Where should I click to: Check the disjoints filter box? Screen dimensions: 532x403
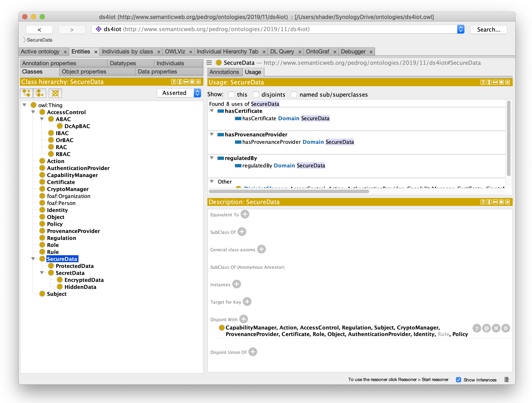click(x=256, y=94)
